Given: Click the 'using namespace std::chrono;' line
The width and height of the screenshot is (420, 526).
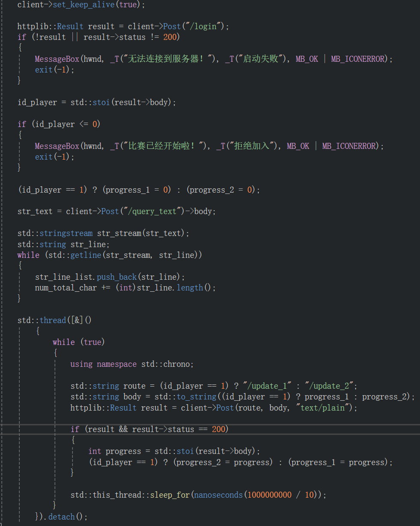Looking at the screenshot, I should pyautogui.click(x=132, y=364).
